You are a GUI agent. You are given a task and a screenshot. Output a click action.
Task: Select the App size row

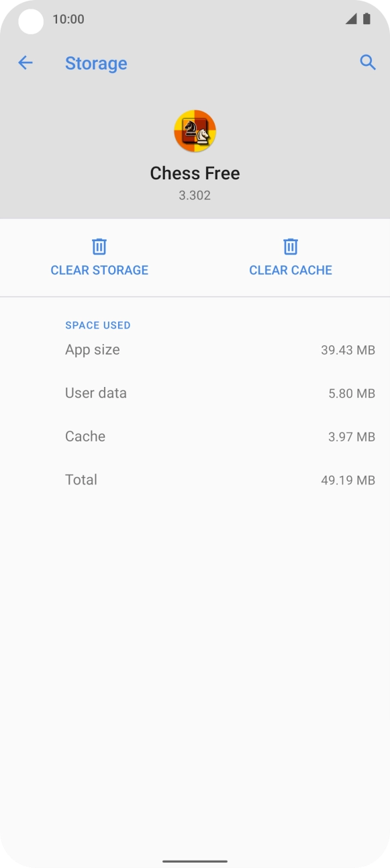(x=195, y=349)
